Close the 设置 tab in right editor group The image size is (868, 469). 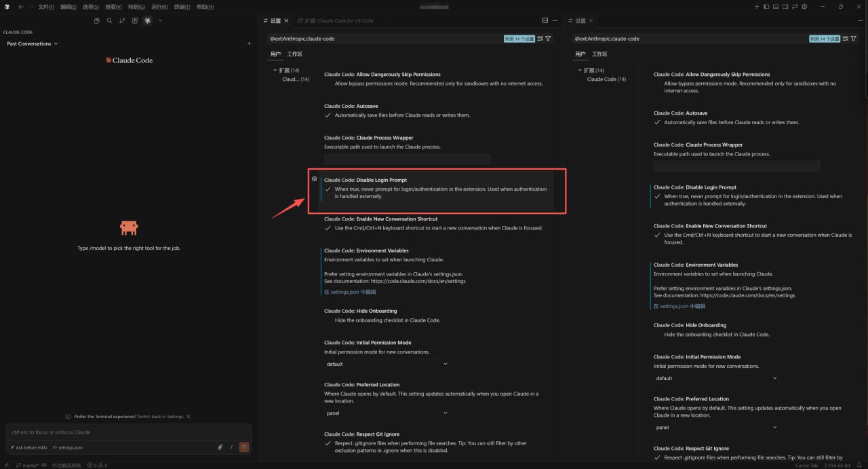[591, 20]
